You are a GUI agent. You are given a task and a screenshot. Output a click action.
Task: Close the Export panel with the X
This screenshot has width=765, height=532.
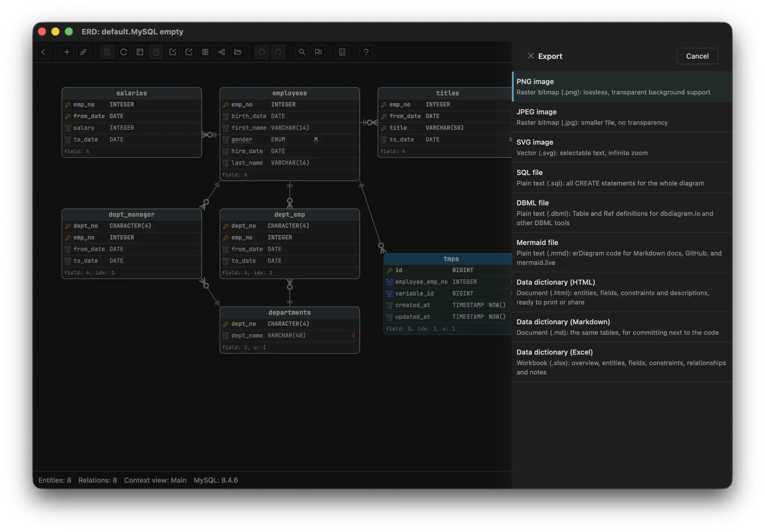click(x=530, y=56)
